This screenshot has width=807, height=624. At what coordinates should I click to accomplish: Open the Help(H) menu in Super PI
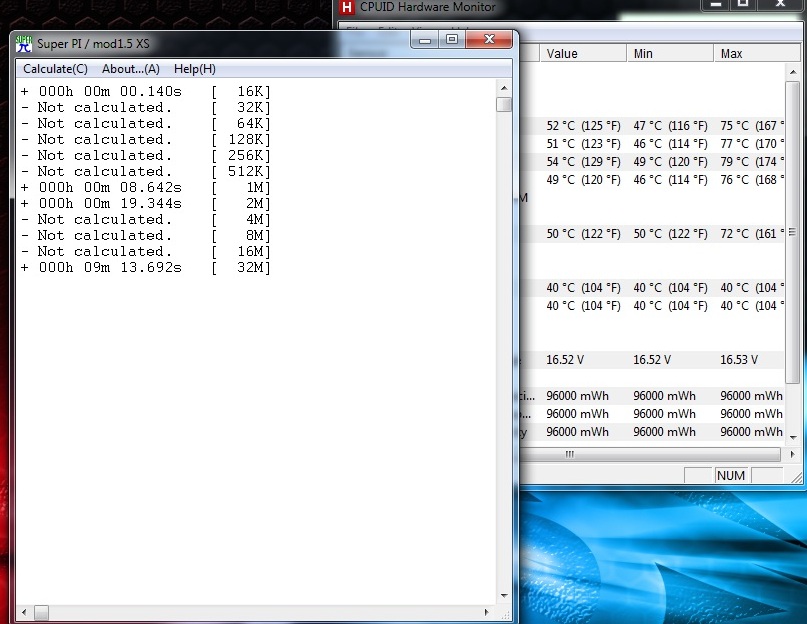(195, 69)
